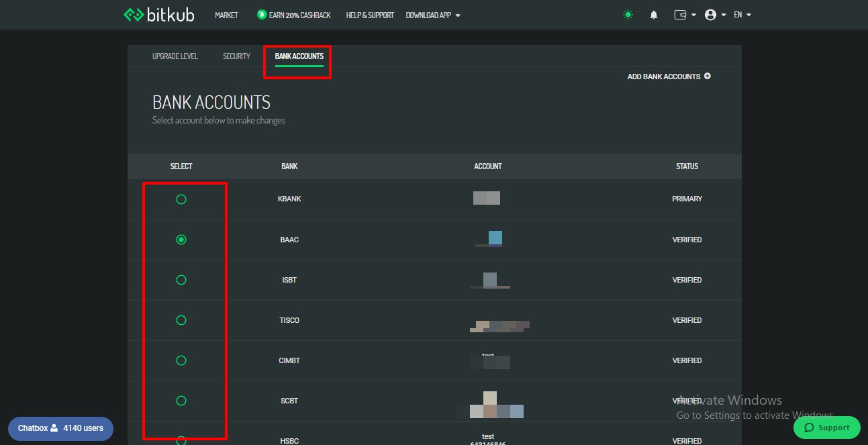Select the TISCO account radio button
The image size is (868, 445).
(x=181, y=320)
